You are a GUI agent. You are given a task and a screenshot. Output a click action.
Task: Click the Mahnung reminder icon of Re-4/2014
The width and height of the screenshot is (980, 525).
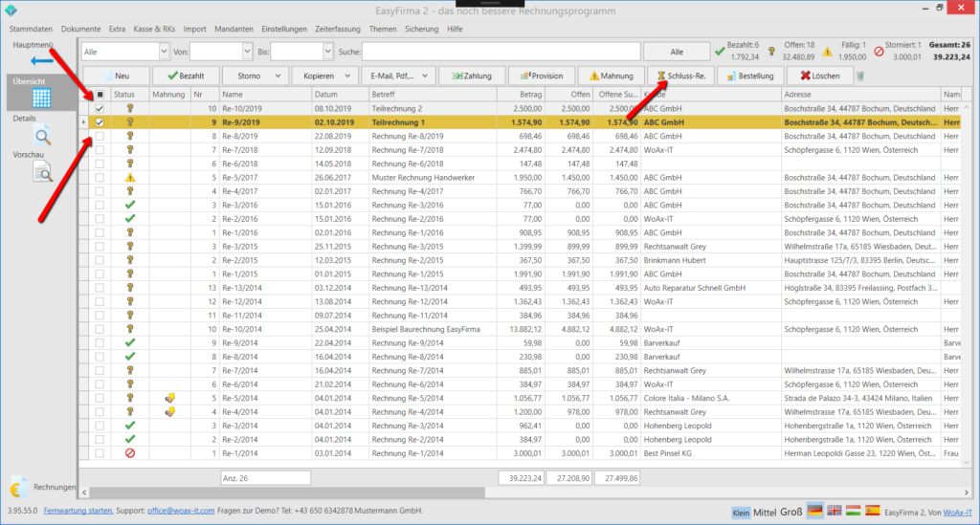[x=169, y=411]
